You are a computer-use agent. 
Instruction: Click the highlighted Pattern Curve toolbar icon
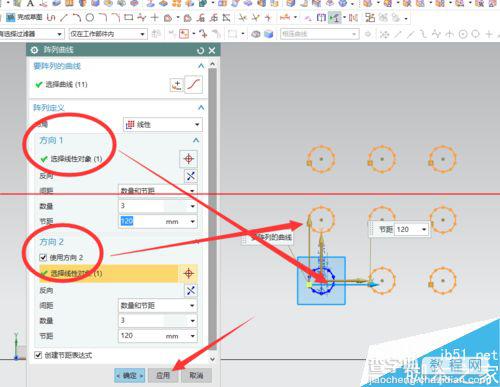pos(335,18)
